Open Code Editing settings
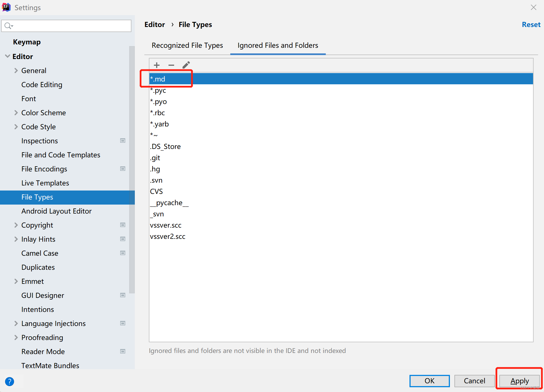Viewport: 544px width, 392px height. (42, 85)
